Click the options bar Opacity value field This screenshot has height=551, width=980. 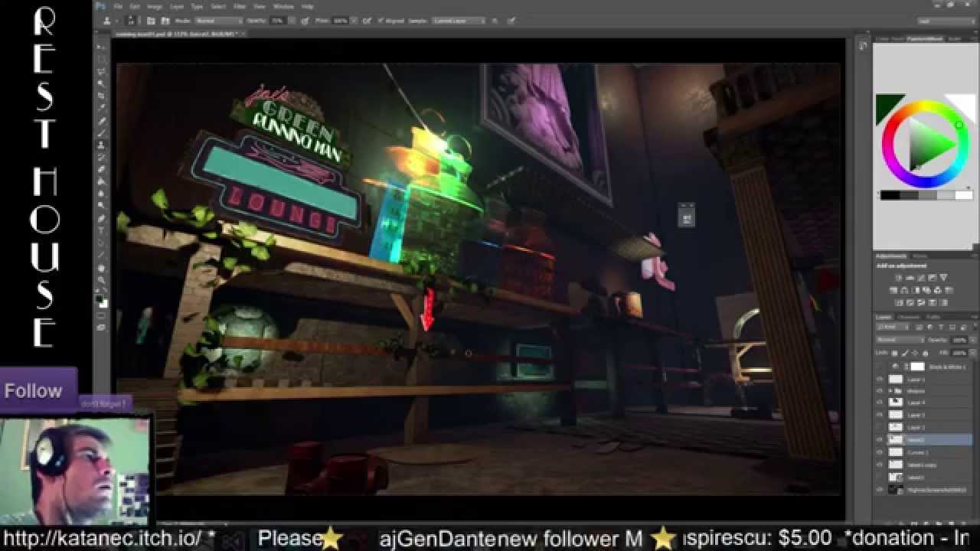276,21
